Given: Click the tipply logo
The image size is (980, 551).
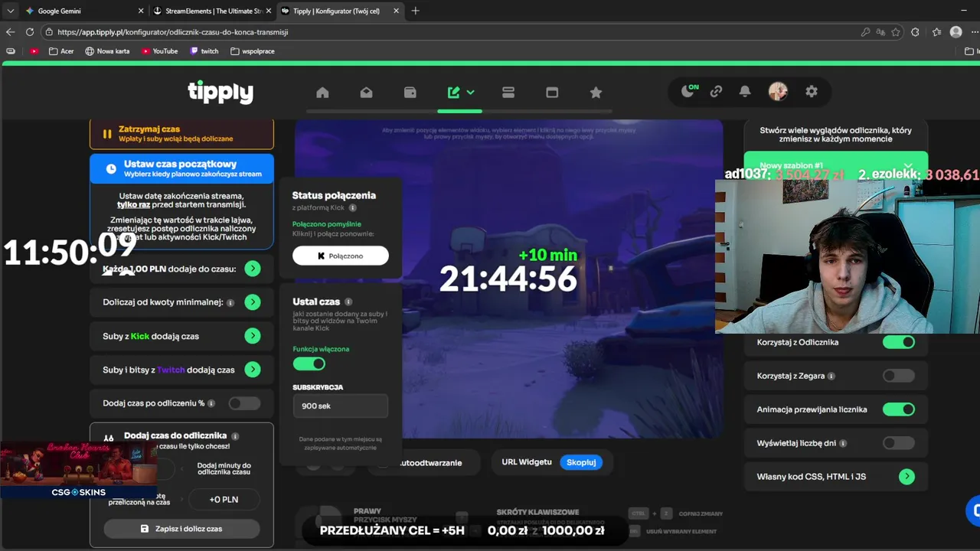Looking at the screenshot, I should [x=220, y=92].
